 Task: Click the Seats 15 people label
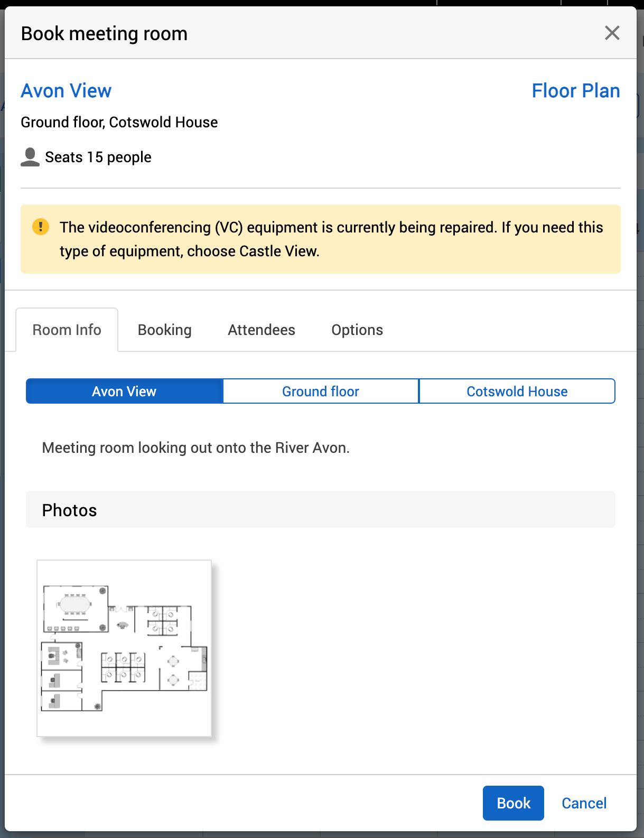[98, 157]
